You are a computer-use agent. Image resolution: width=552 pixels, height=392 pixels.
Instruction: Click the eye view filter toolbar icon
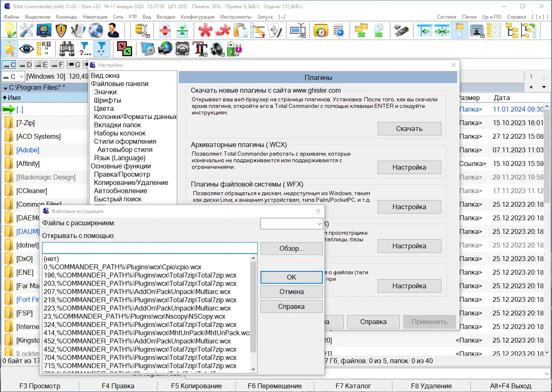coord(26,49)
